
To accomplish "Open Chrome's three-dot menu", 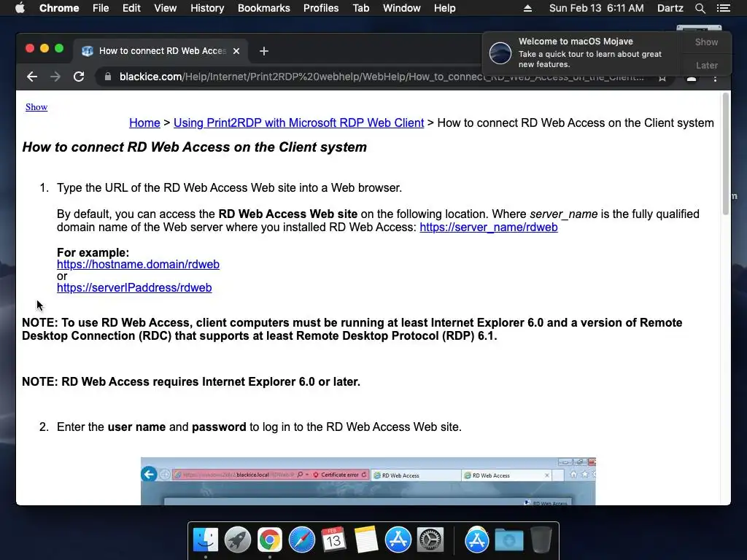I will [x=715, y=78].
